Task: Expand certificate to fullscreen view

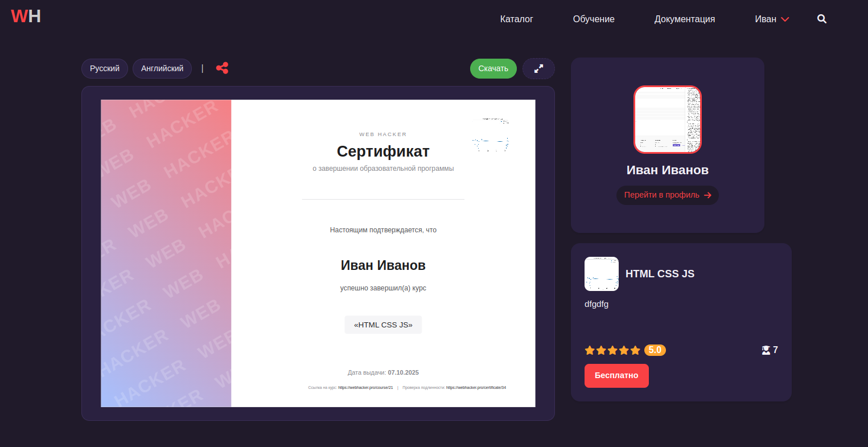Action: click(538, 68)
